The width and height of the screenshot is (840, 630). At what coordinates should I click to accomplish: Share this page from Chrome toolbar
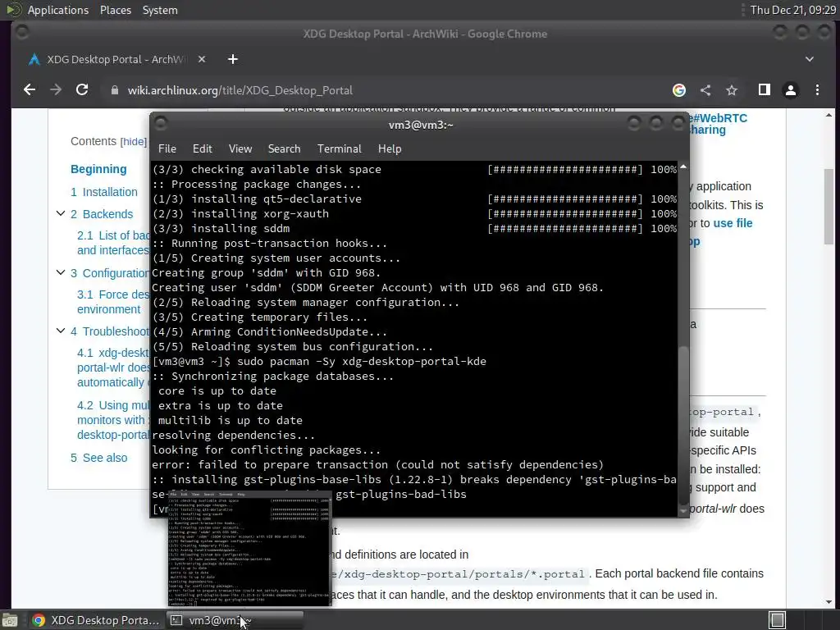click(x=705, y=90)
